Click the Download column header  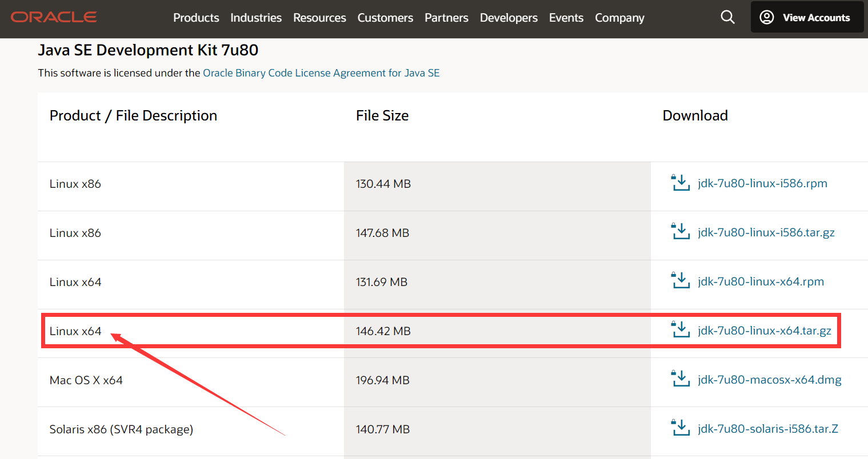695,116
